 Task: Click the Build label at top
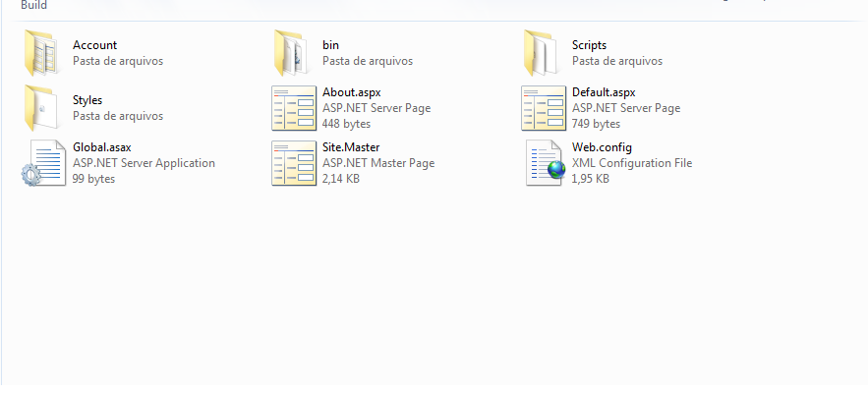[33, 6]
